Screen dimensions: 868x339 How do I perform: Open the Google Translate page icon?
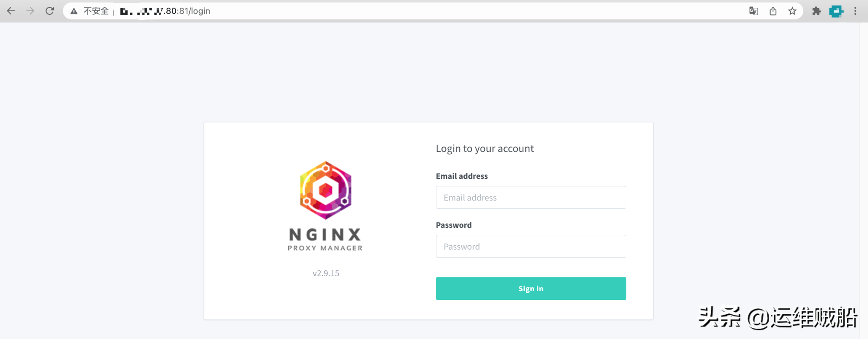click(x=753, y=11)
